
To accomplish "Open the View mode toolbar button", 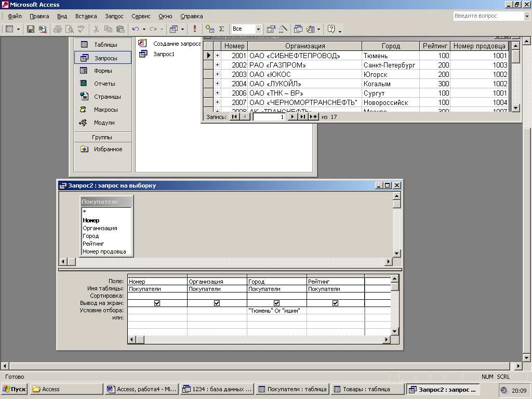I will pyautogui.click(x=9, y=29).
